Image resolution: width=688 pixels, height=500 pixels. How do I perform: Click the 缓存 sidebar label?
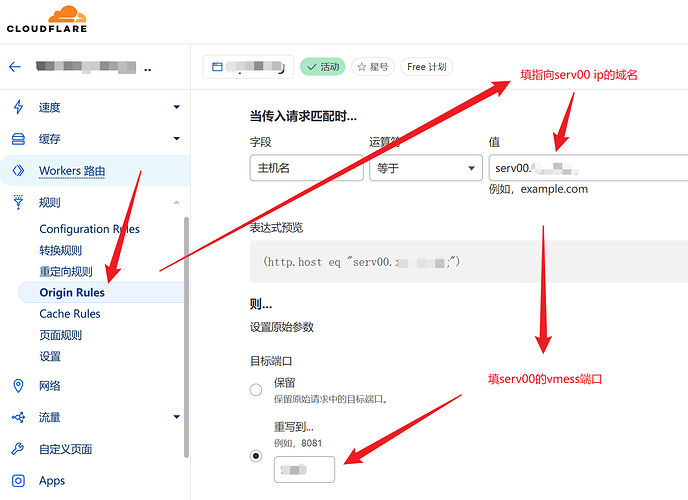pyautogui.click(x=50, y=139)
